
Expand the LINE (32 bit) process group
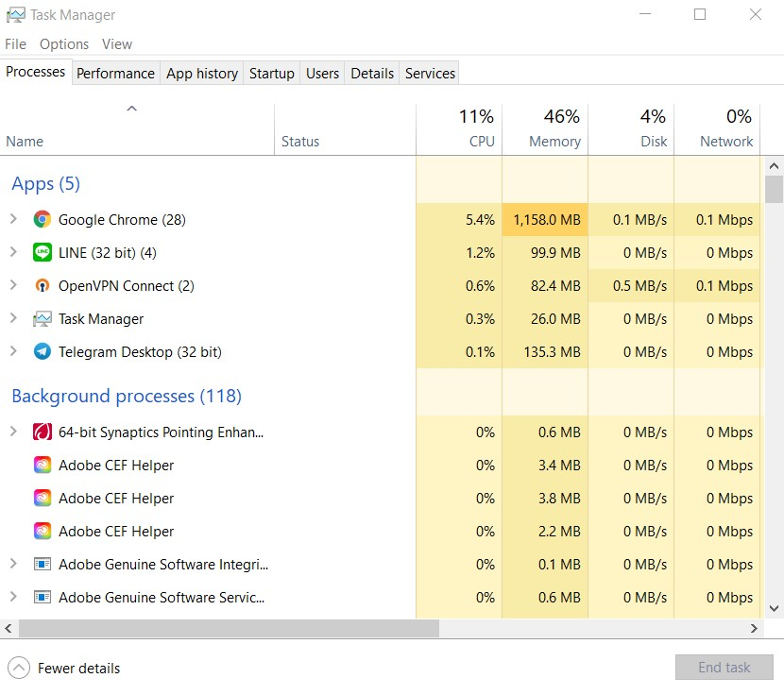tap(13, 252)
